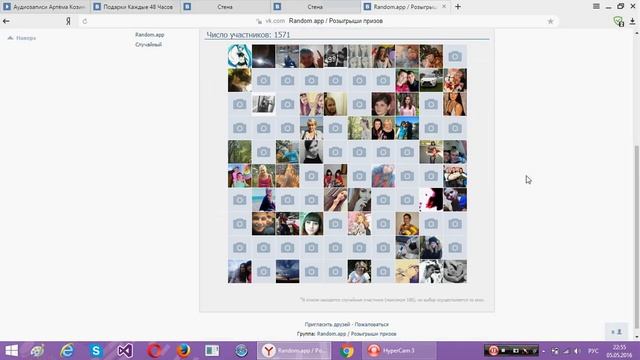Open the avatar with red splash on white

[x=431, y=200]
